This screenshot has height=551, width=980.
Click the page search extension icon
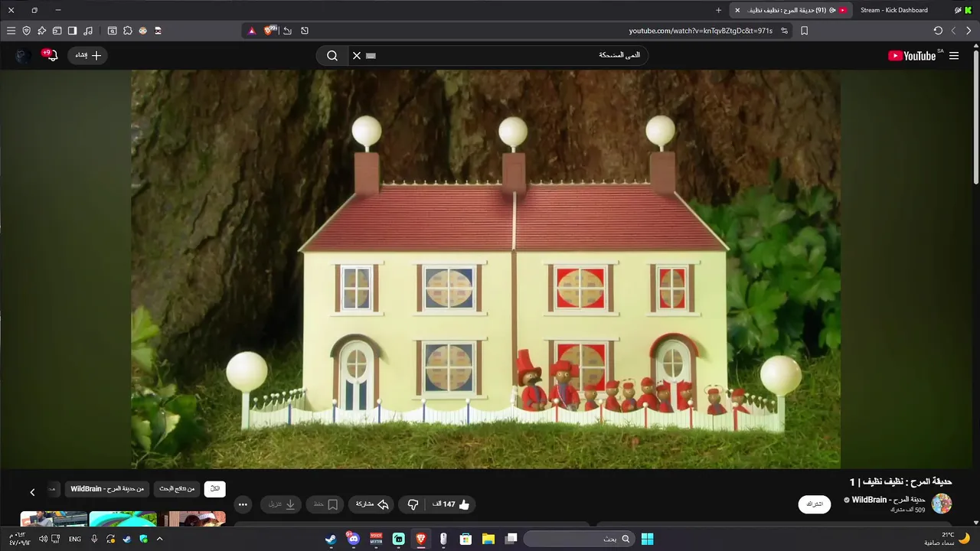[112, 31]
